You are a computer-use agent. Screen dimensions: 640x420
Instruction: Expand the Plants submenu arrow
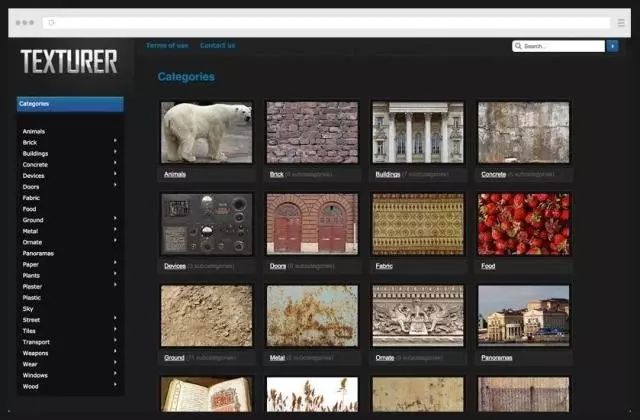pos(115,273)
